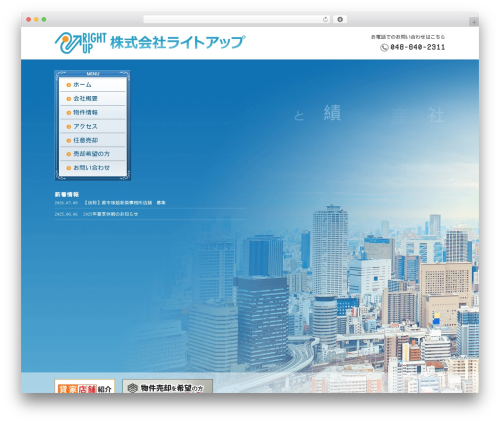Click the yellow minimize window button
Screen dimensions: 500x423
[x=36, y=20]
